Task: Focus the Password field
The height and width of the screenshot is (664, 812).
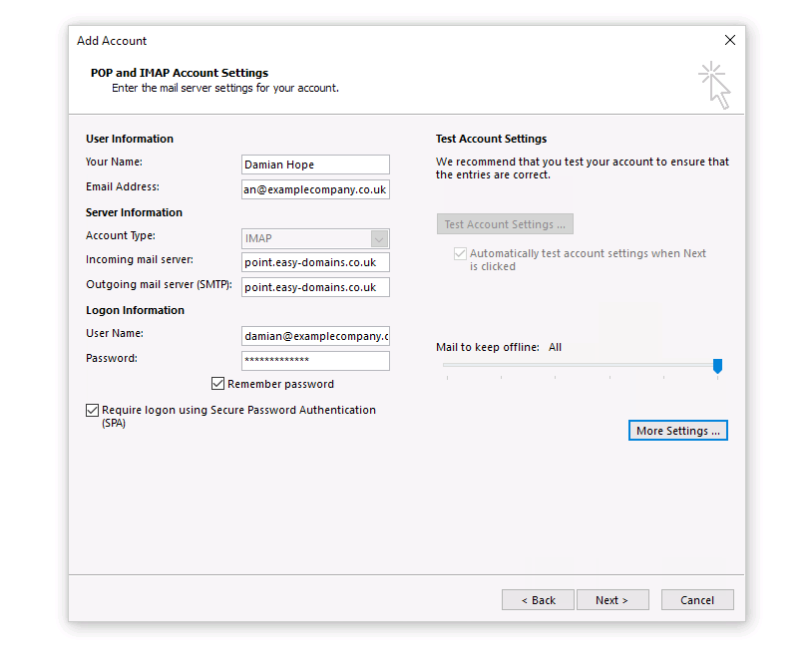Action: click(x=315, y=360)
